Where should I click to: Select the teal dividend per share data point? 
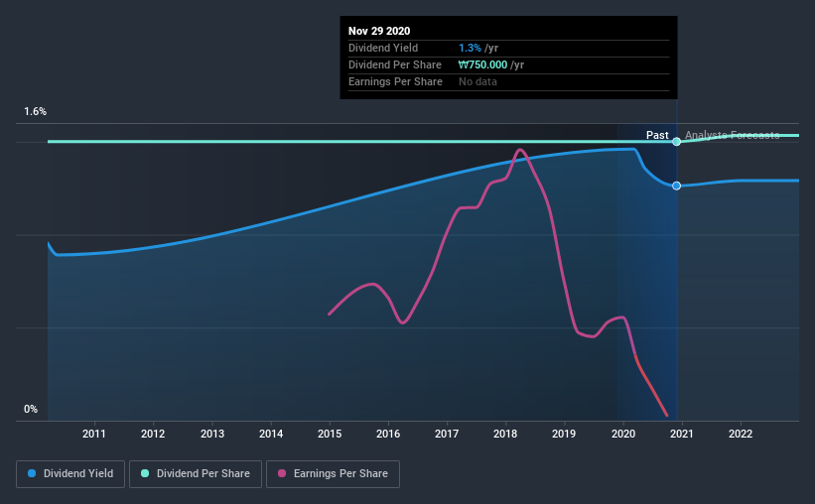pos(676,141)
